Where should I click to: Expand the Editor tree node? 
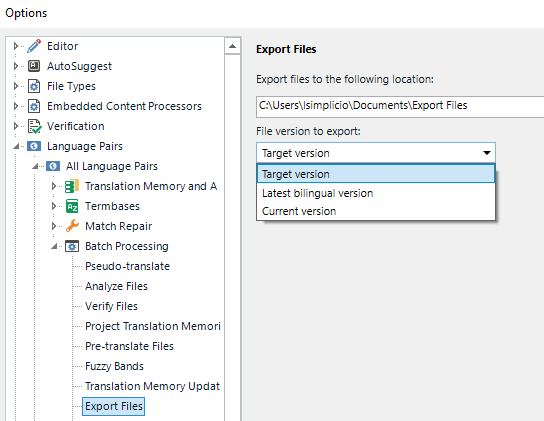(15, 46)
